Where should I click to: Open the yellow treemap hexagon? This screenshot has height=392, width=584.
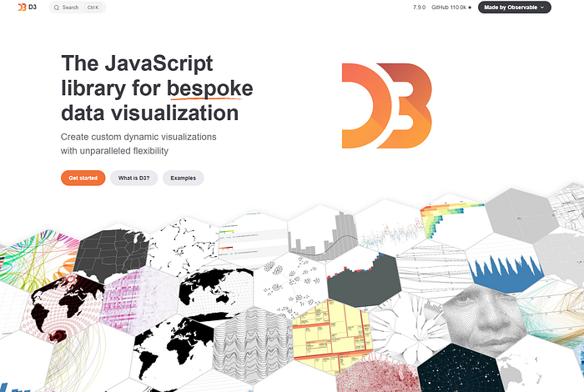pyautogui.click(x=332, y=335)
